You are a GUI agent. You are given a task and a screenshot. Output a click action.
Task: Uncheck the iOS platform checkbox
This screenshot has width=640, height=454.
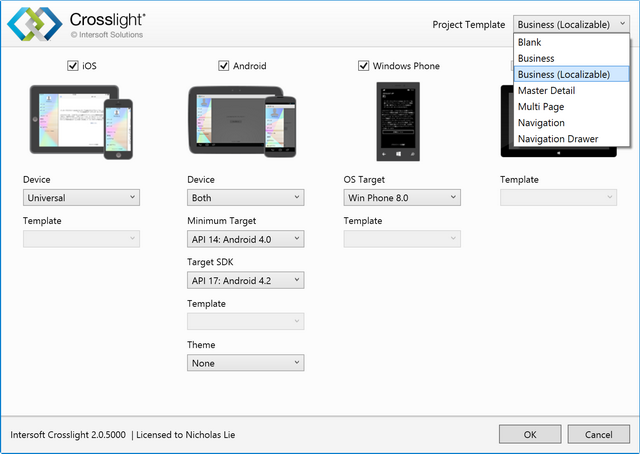click(73, 66)
